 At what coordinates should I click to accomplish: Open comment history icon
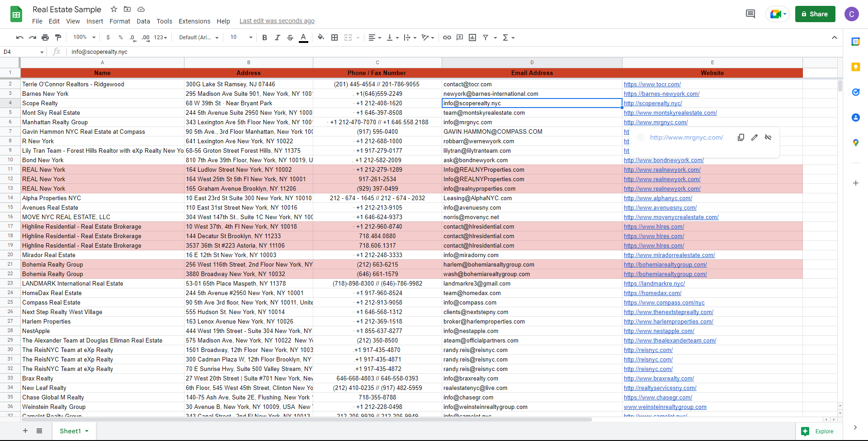click(750, 14)
